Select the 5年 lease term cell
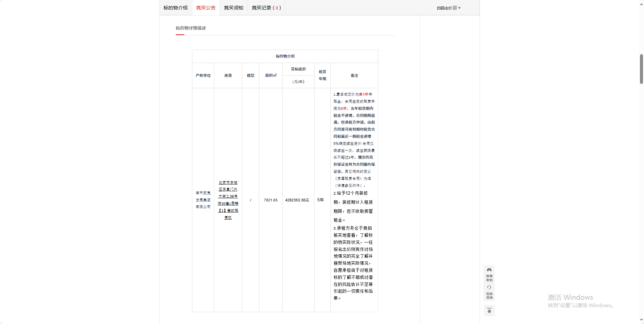The width and height of the screenshot is (644, 324). point(321,200)
